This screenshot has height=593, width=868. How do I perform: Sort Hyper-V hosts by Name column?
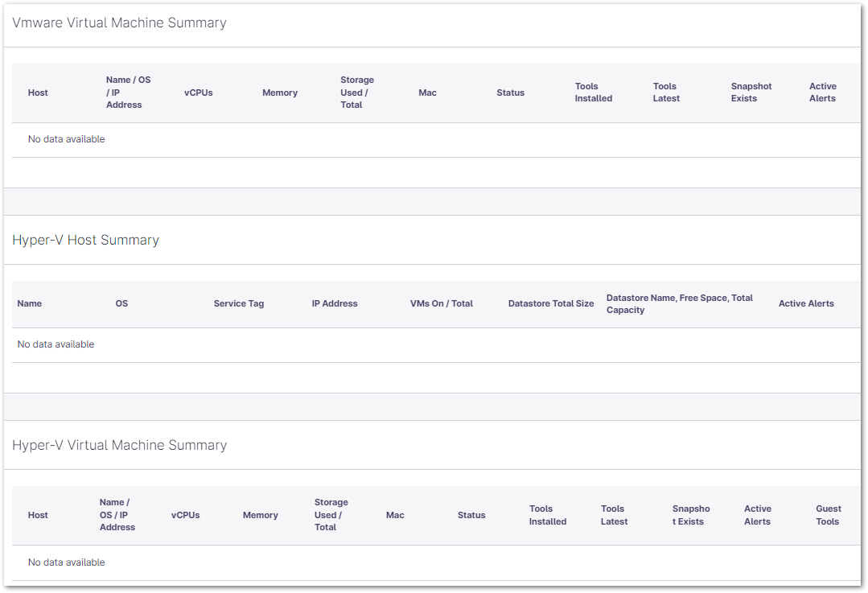tap(30, 303)
